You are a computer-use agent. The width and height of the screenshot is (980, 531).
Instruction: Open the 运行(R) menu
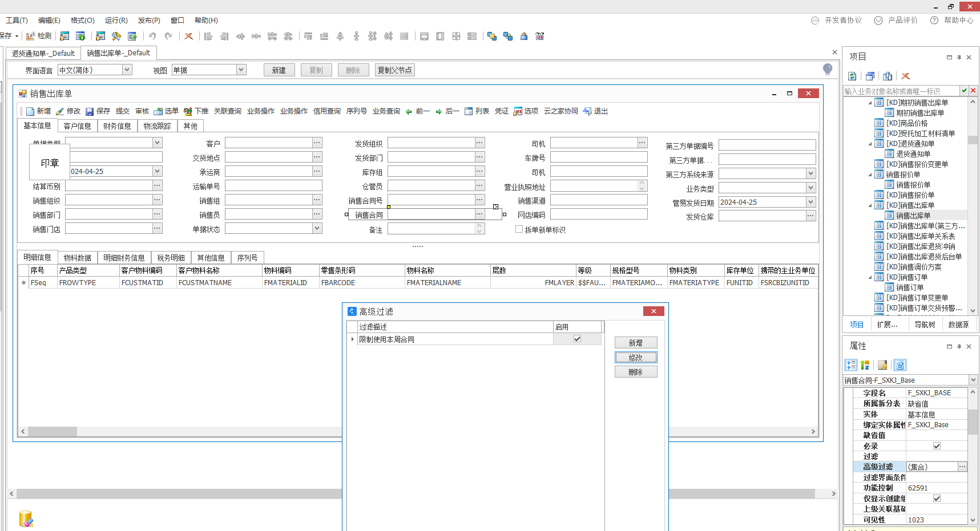coord(116,21)
